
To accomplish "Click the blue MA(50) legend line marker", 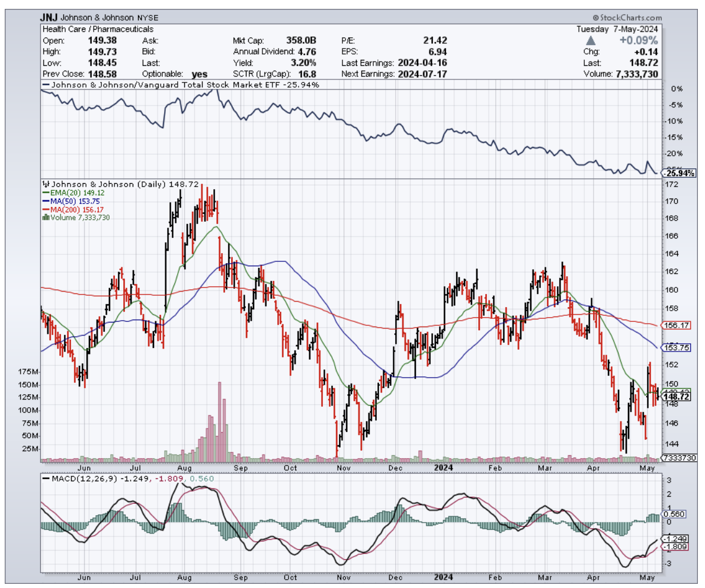I will pos(45,201).
